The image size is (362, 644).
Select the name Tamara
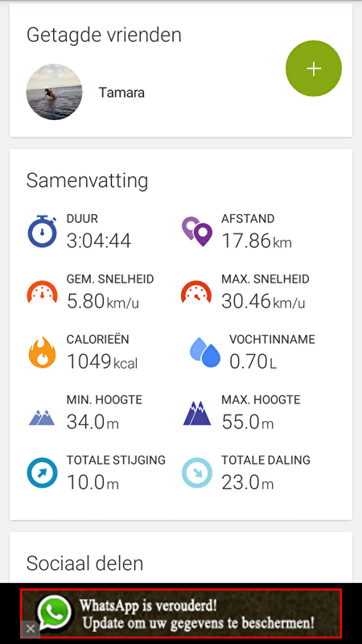(121, 93)
